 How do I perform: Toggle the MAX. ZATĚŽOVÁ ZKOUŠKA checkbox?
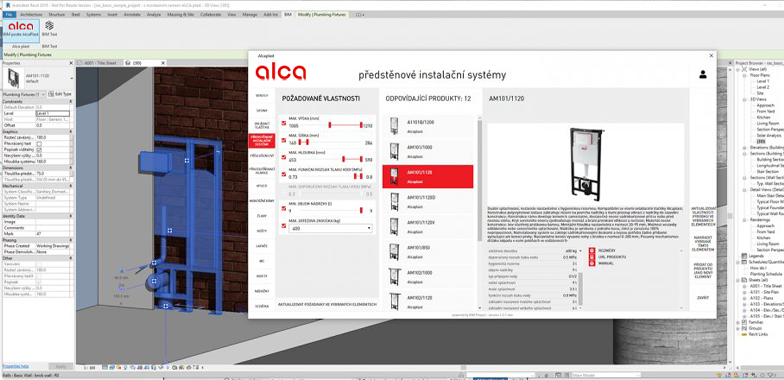tap(284, 226)
